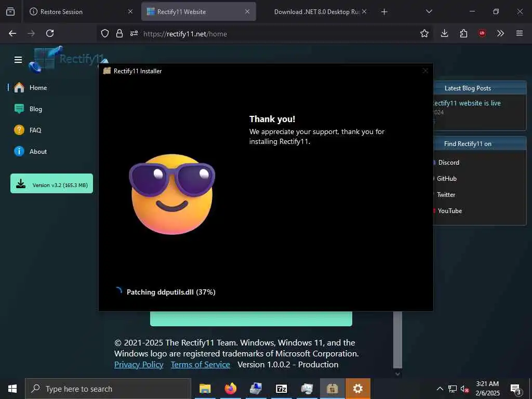Open the notification center icon
This screenshot has width=532, height=399.
click(516, 389)
